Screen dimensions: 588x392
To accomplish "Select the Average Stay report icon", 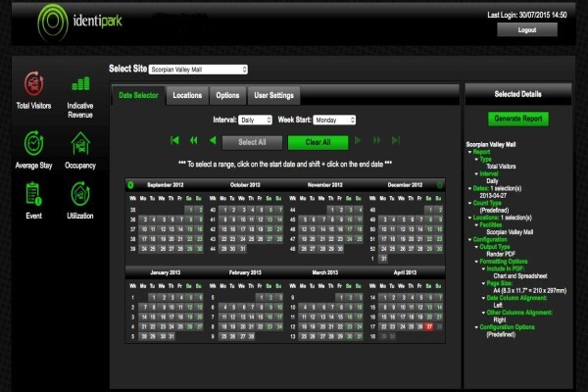I will (33, 143).
